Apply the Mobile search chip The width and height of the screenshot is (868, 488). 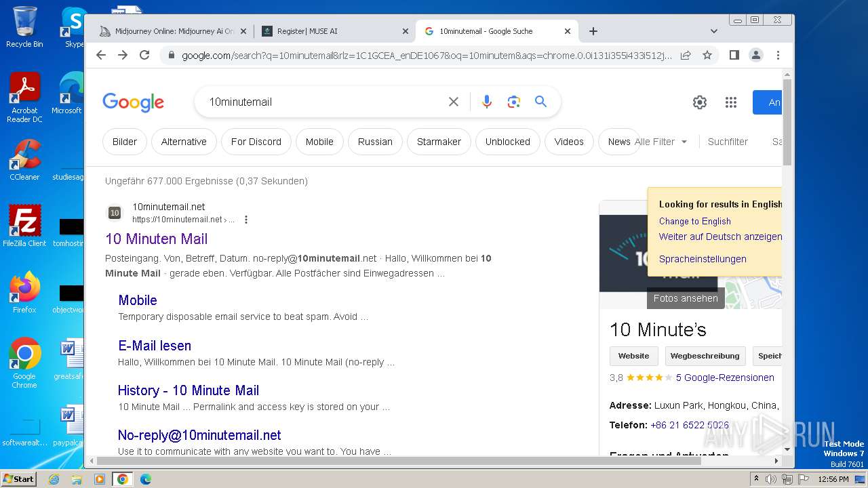[x=319, y=142]
